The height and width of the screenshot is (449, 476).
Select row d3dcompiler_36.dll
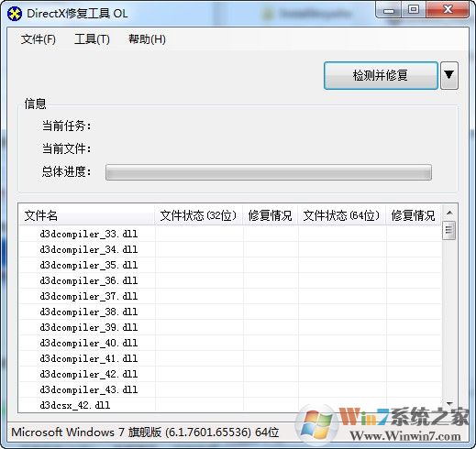pyautogui.click(x=230, y=280)
